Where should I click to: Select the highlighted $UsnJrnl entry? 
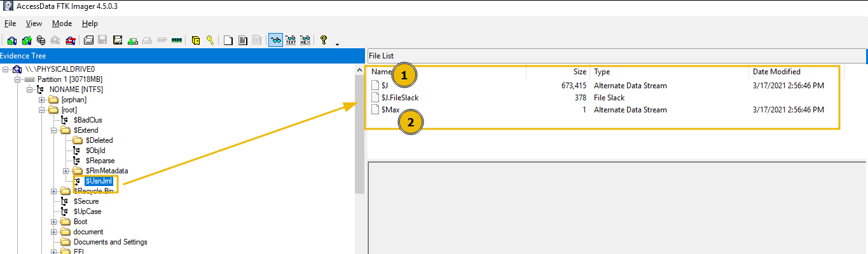99,181
